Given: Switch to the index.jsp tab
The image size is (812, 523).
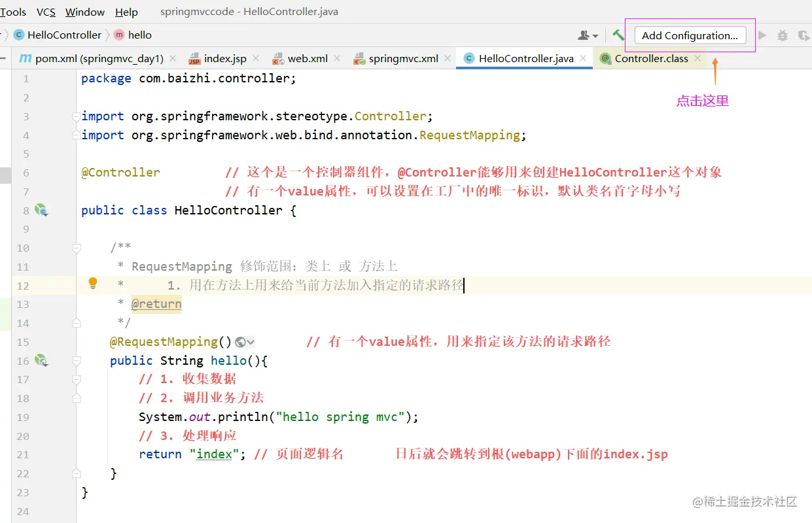Looking at the screenshot, I should click(225, 58).
